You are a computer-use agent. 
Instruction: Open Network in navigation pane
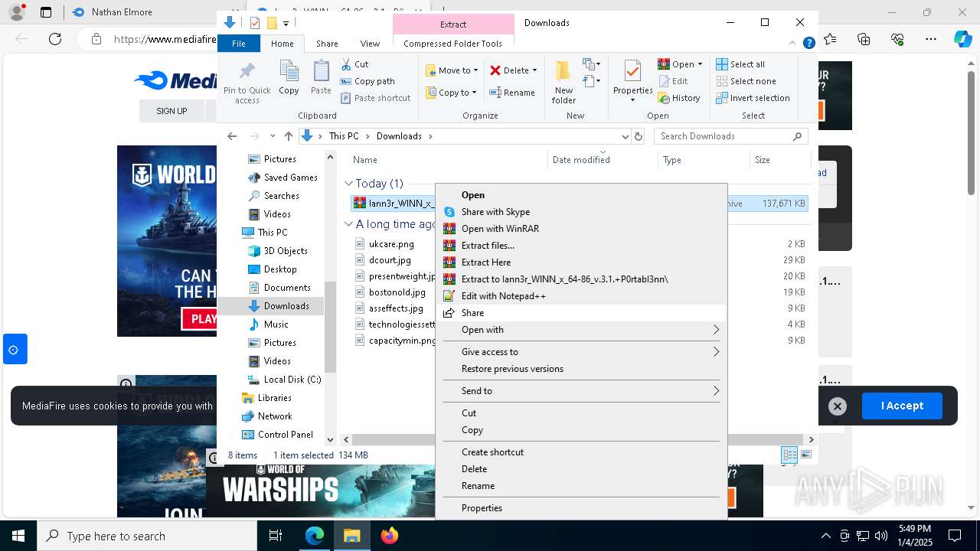[275, 416]
